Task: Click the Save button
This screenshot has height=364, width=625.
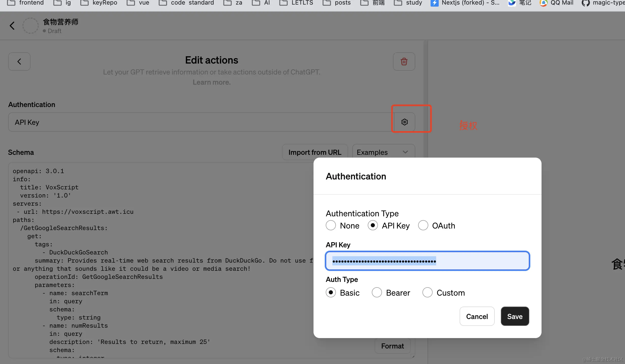Action: click(x=515, y=316)
